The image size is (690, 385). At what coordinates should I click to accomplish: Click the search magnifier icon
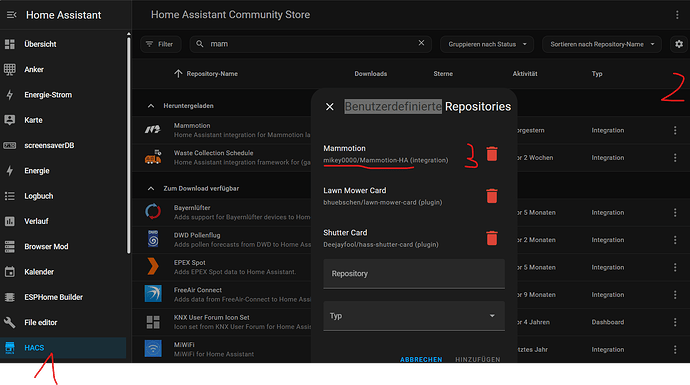click(x=200, y=44)
